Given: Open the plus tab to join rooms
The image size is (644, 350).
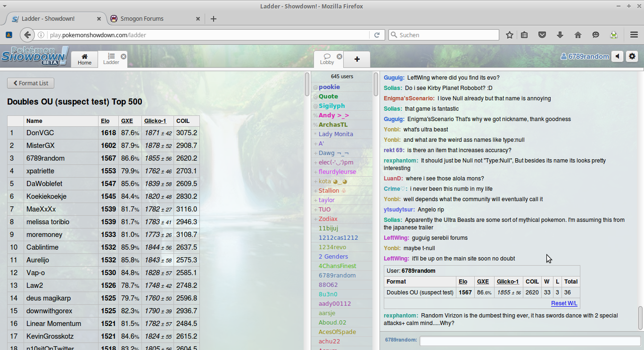Looking at the screenshot, I should click(x=357, y=59).
